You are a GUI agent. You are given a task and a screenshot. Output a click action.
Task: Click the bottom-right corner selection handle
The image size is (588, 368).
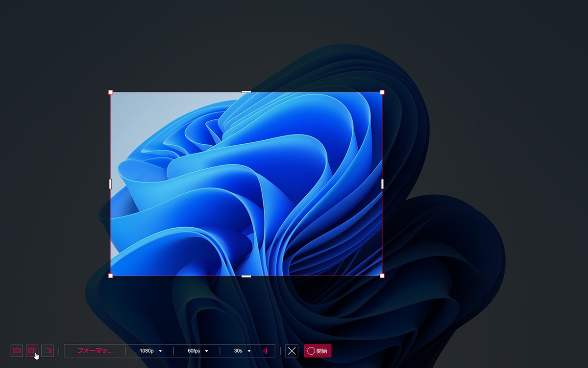[382, 276]
